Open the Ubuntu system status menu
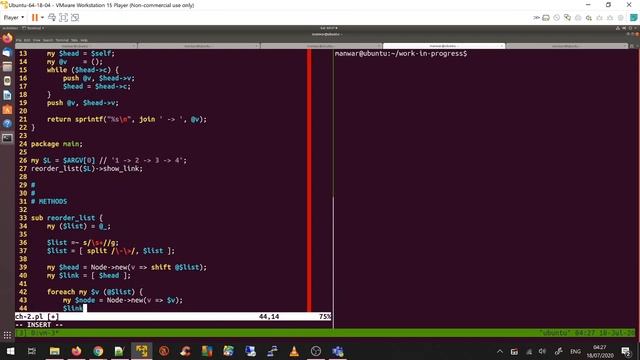This screenshot has width=640, height=360. (x=626, y=28)
